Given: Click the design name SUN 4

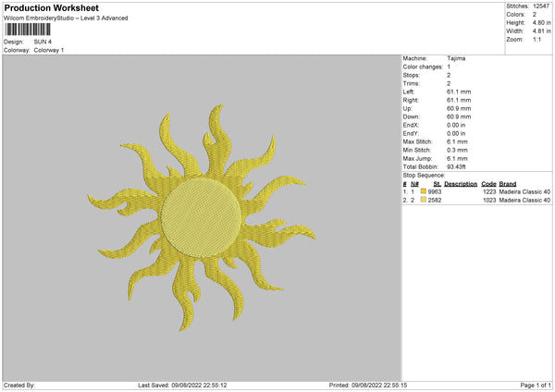Looking at the screenshot, I should (43, 42).
